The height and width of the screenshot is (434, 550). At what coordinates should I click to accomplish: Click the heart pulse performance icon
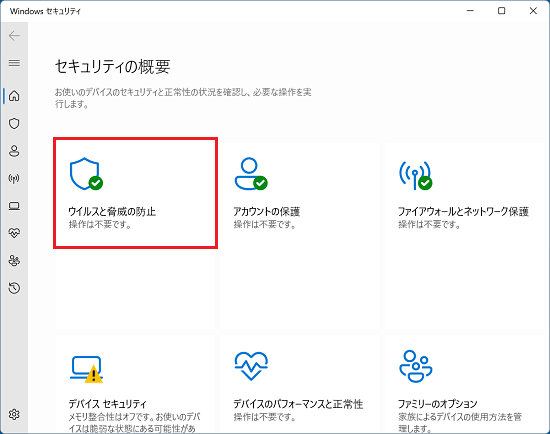pyautogui.click(x=251, y=366)
